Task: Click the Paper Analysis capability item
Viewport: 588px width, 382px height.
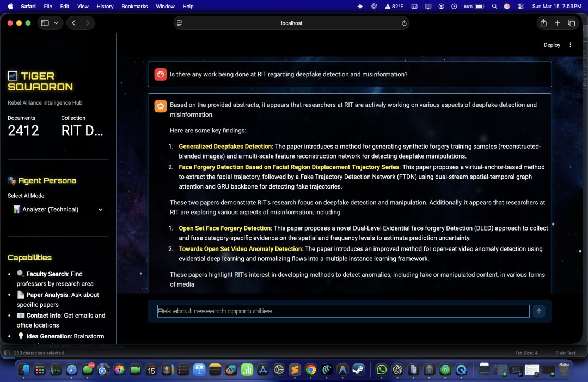Action: tap(58, 300)
